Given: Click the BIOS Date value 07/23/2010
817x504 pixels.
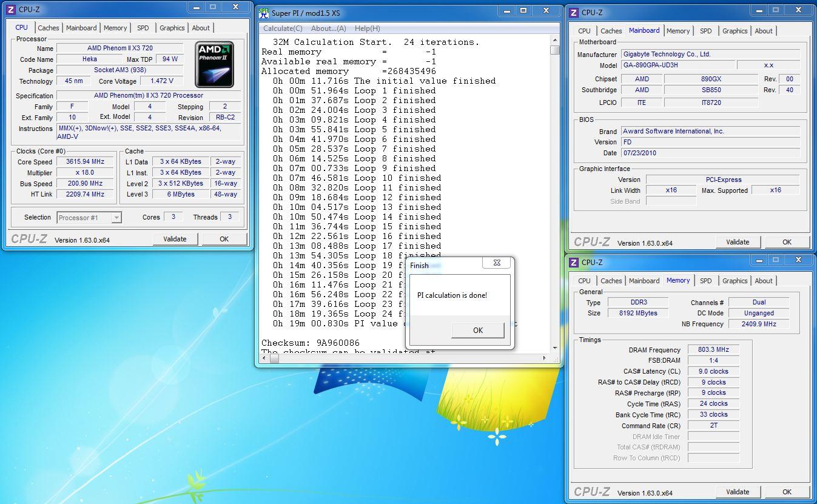Looking at the screenshot, I should 711,153.
